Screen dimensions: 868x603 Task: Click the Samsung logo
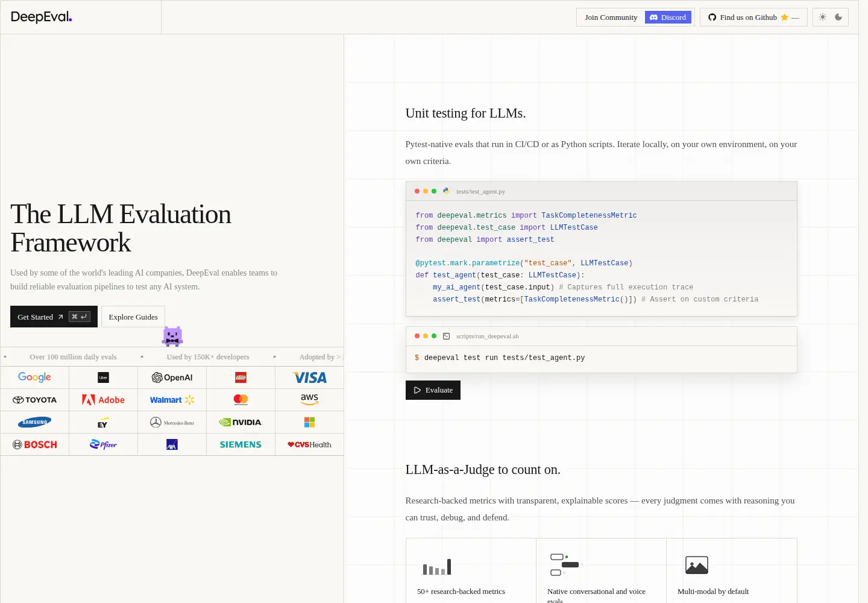pos(34,422)
